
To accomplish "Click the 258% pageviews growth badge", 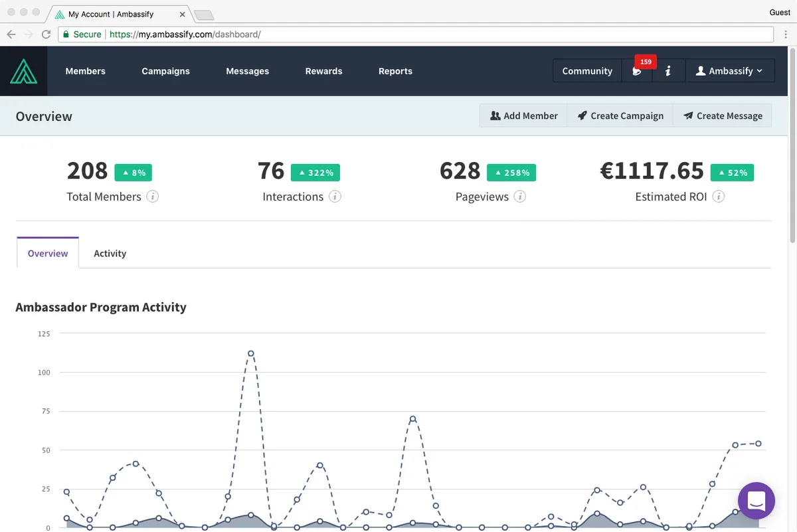I will click(511, 173).
